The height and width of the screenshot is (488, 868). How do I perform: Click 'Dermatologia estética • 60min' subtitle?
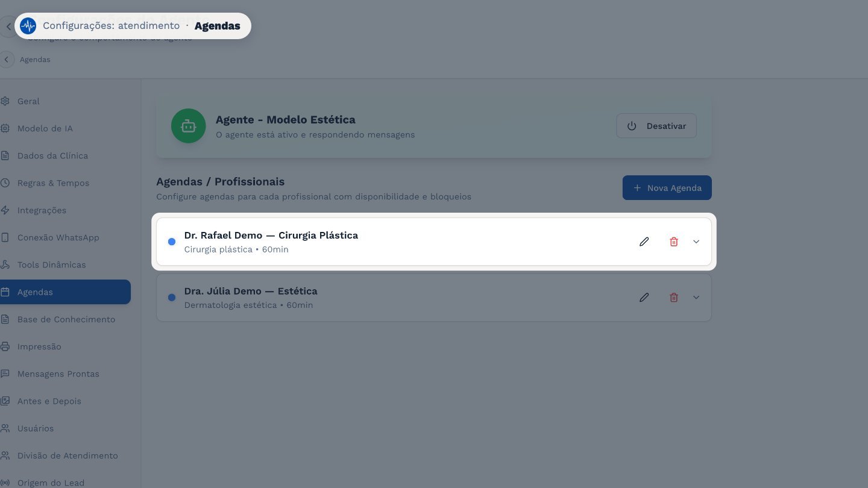[x=248, y=305]
